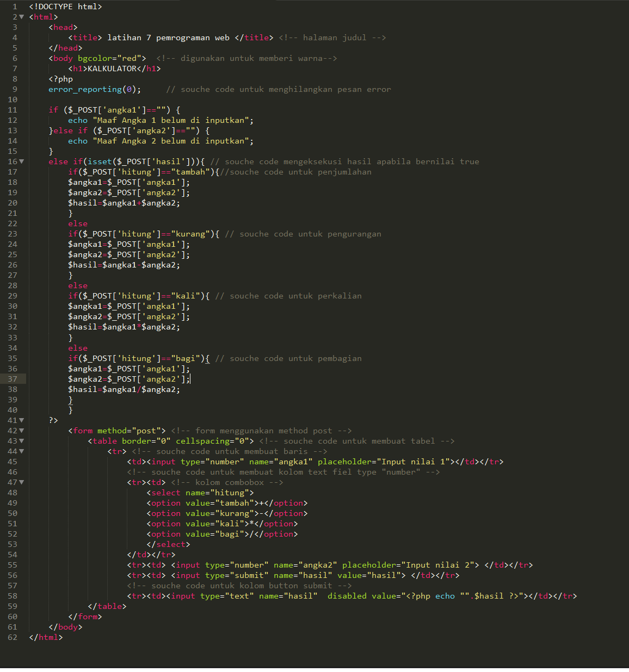Click the 'untuk pembagian' comment
The height and width of the screenshot is (672, 629).
pos(325,358)
